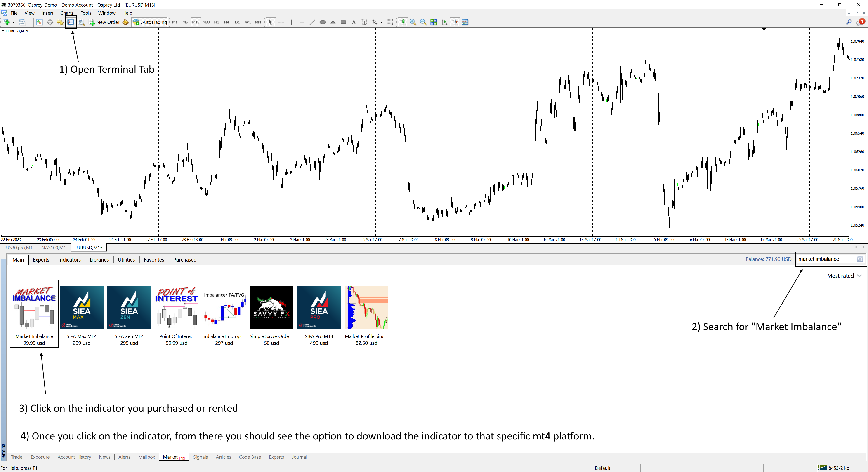This screenshot has height=472, width=868.
Task: Click the New Order button
Action: [x=104, y=22]
